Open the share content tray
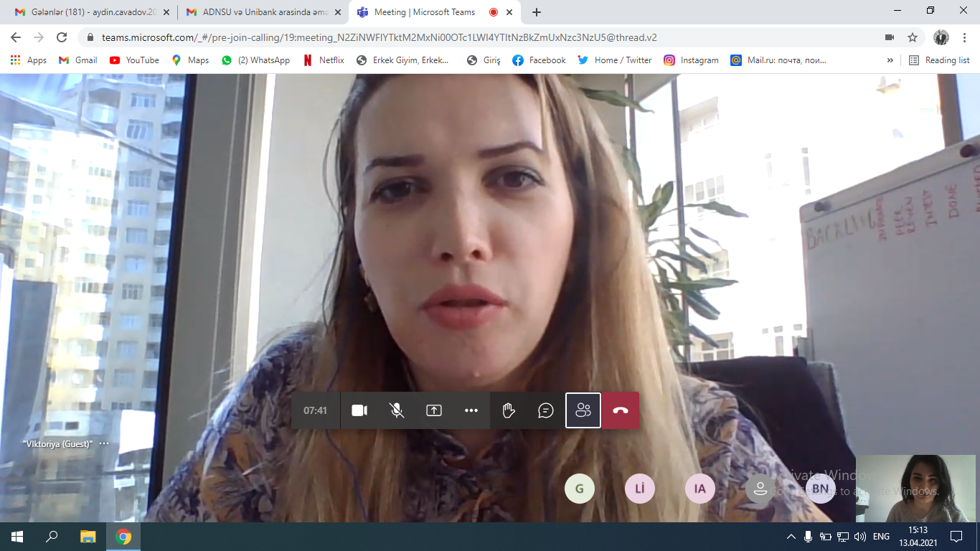The image size is (980, 551). click(x=434, y=410)
